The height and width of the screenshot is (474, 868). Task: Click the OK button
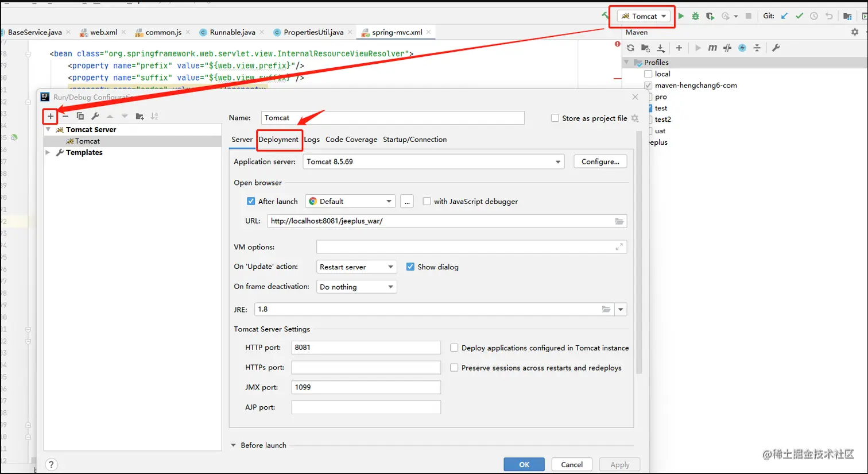524,464
